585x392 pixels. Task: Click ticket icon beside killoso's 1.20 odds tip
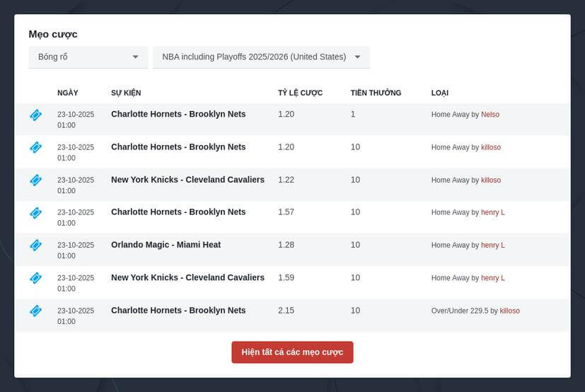tap(35, 147)
